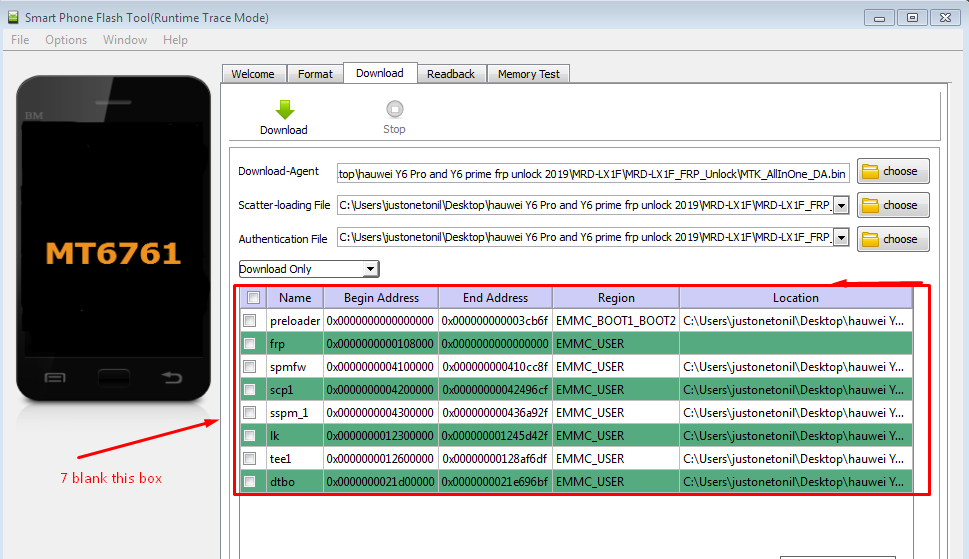Screen dimensions: 969x559
Task: Open the Window menu
Action: (x=125, y=40)
